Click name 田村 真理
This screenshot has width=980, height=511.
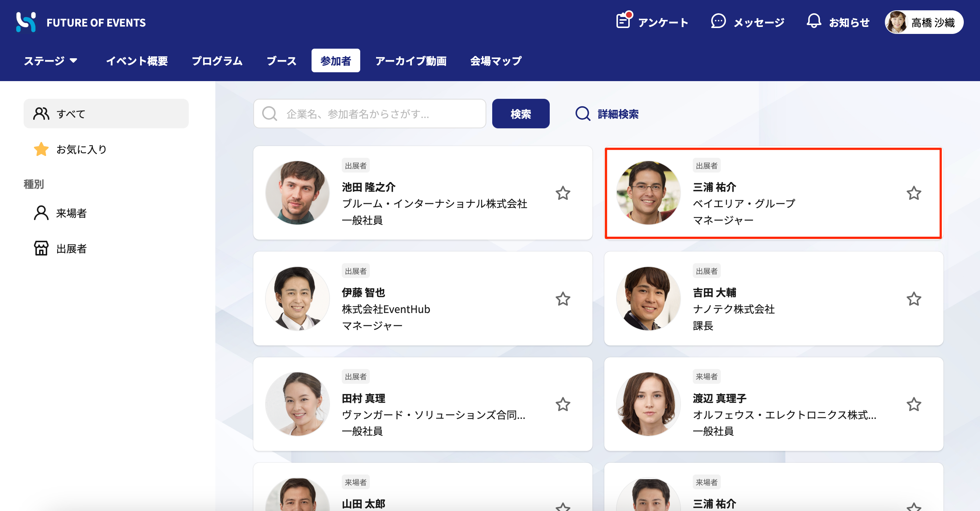point(363,398)
